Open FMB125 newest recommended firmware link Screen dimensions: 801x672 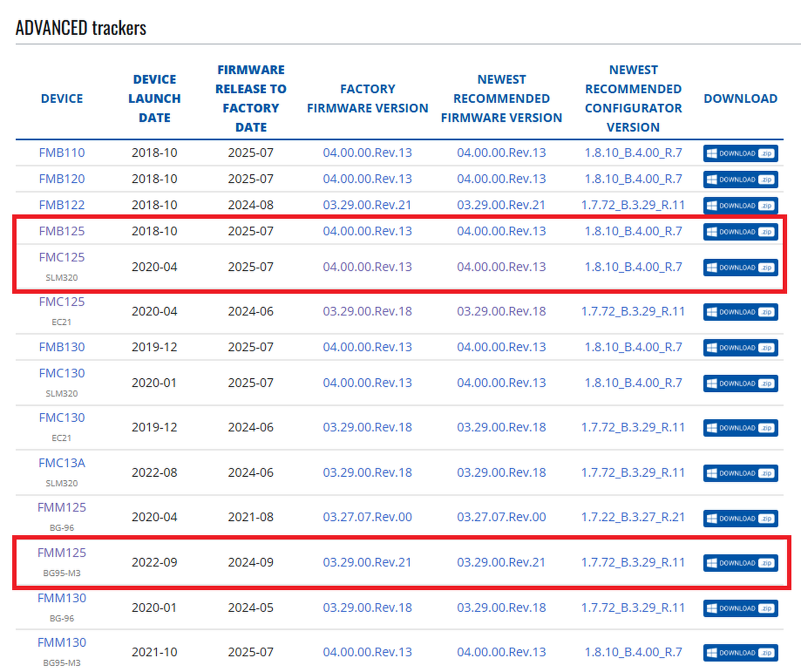click(x=502, y=231)
